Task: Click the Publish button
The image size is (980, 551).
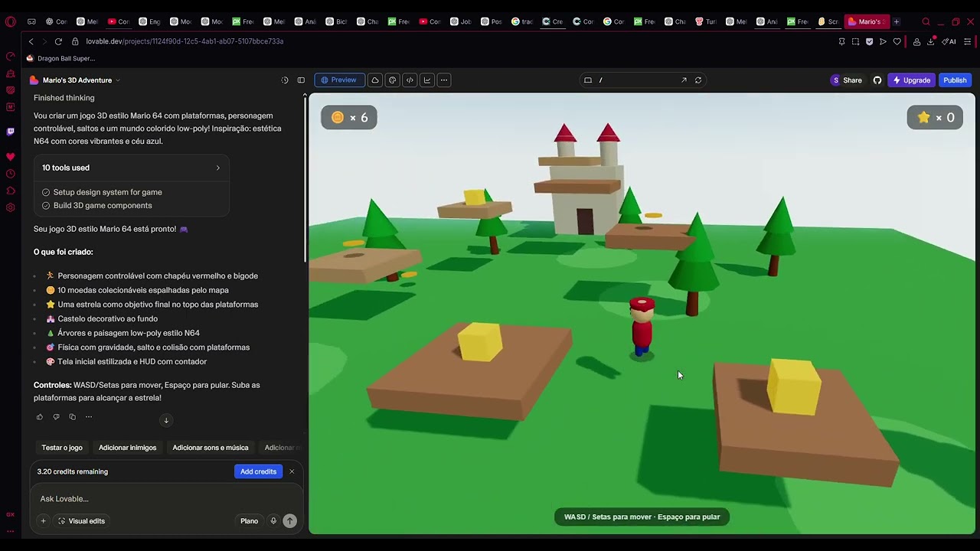Action: pos(955,80)
